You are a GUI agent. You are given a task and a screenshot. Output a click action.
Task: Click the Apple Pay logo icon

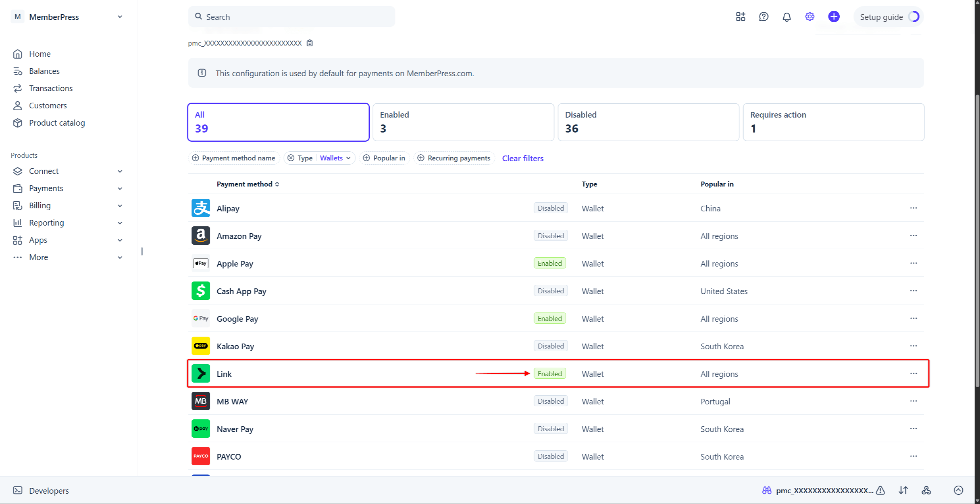click(x=200, y=263)
